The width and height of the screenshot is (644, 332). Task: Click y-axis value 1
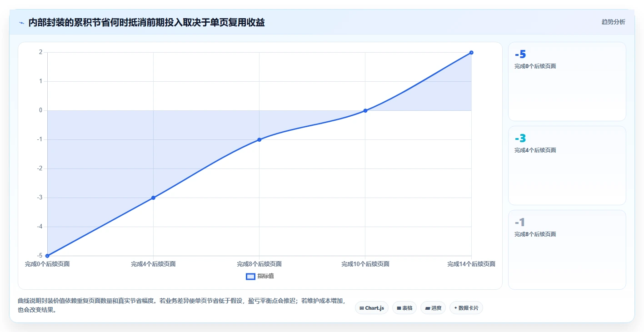tap(40, 81)
